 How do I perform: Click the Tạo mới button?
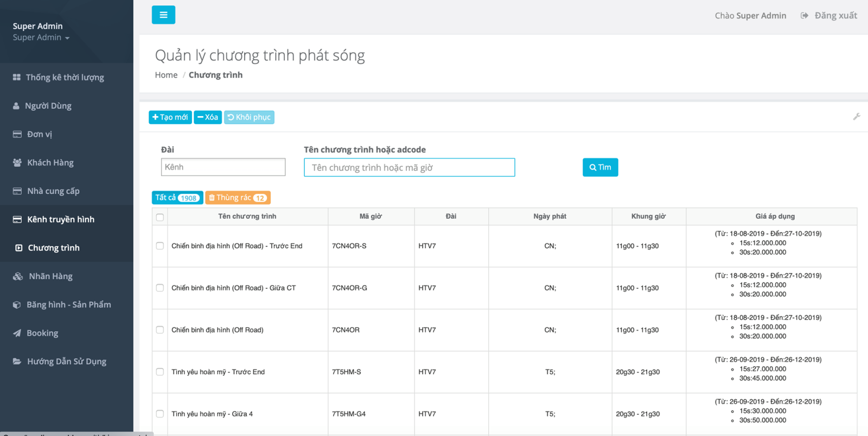click(170, 117)
